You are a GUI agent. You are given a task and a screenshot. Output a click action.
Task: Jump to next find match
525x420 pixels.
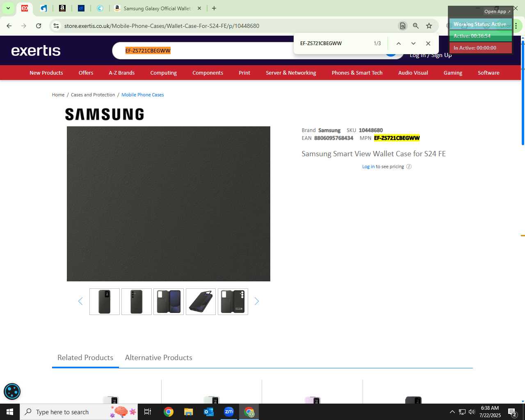[413, 43]
